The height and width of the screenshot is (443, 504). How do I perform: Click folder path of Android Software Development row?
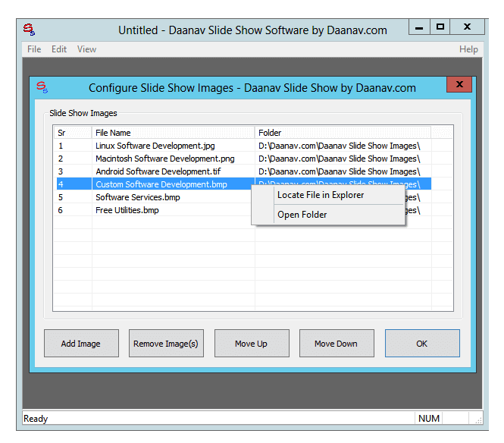coord(340,171)
